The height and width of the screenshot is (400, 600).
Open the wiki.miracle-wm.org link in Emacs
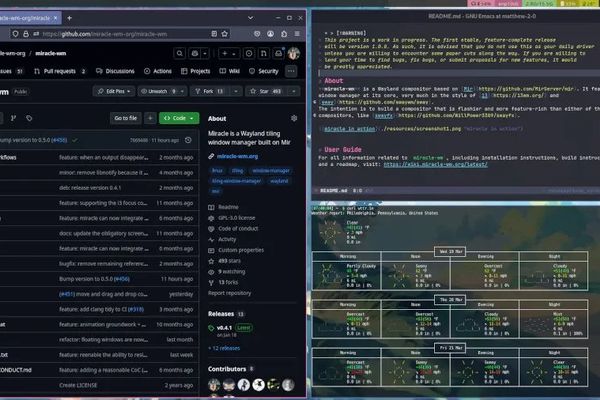(435, 164)
